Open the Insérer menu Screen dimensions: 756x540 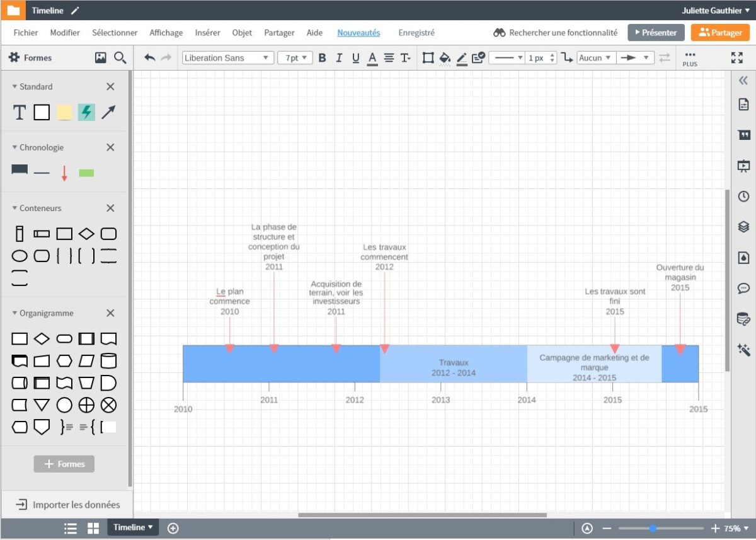click(x=207, y=33)
